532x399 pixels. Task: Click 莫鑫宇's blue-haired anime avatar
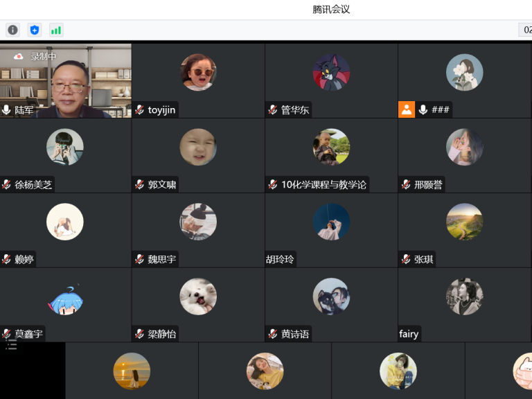tap(65, 300)
